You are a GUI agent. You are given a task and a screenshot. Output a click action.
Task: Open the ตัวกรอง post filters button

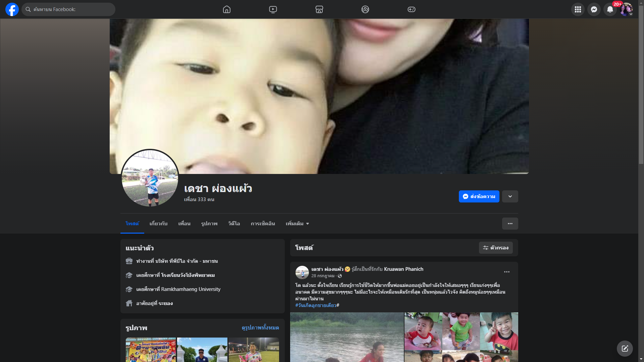(x=496, y=248)
